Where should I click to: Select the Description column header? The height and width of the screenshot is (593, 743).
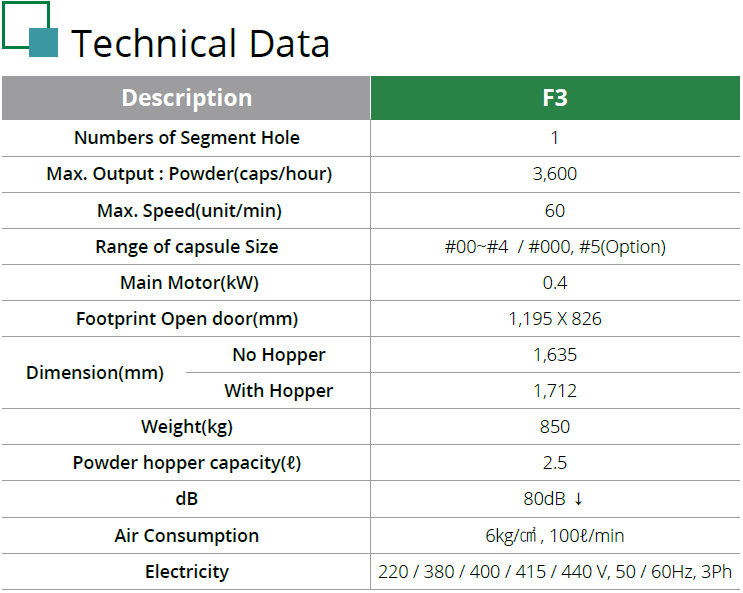[x=186, y=98]
